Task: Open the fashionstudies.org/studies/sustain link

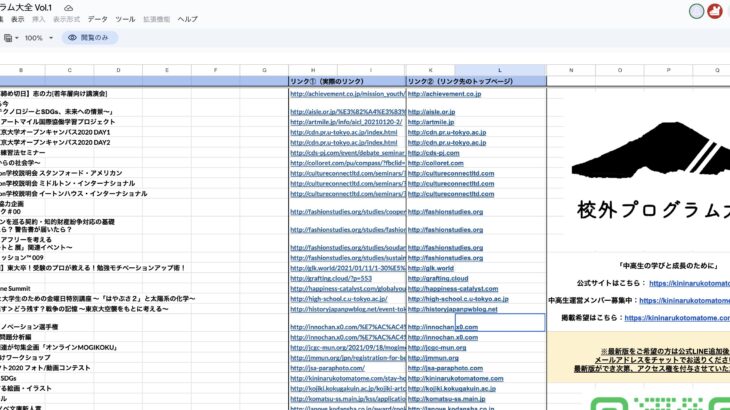Action: (347, 258)
